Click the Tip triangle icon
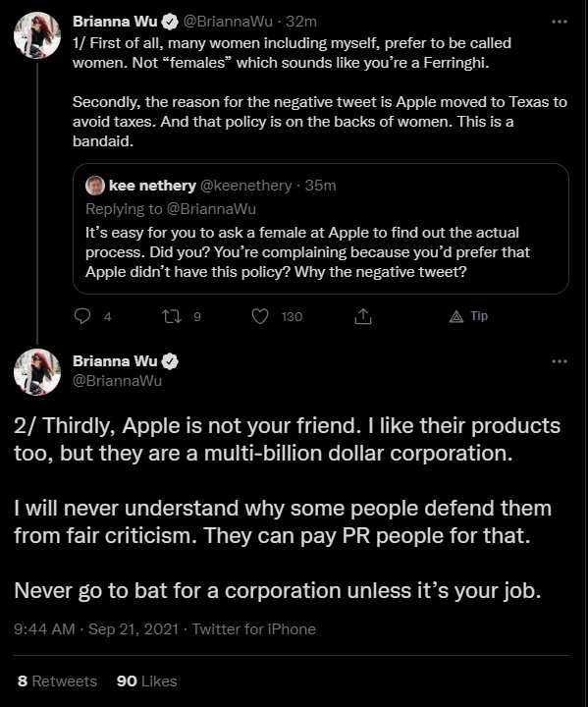 [456, 317]
